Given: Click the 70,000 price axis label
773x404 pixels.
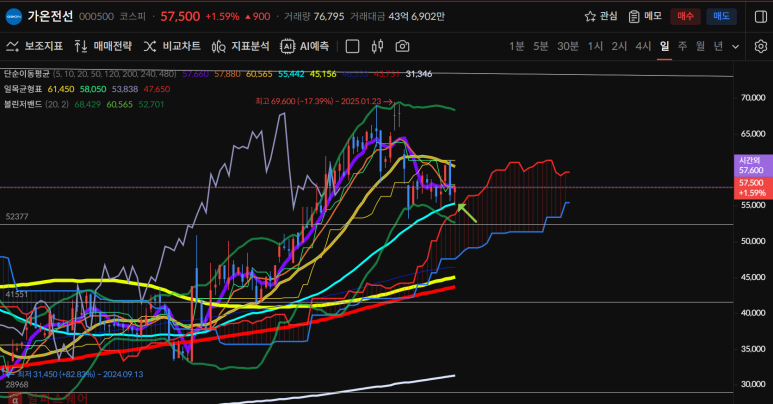Looking at the screenshot, I should pyautogui.click(x=753, y=98).
